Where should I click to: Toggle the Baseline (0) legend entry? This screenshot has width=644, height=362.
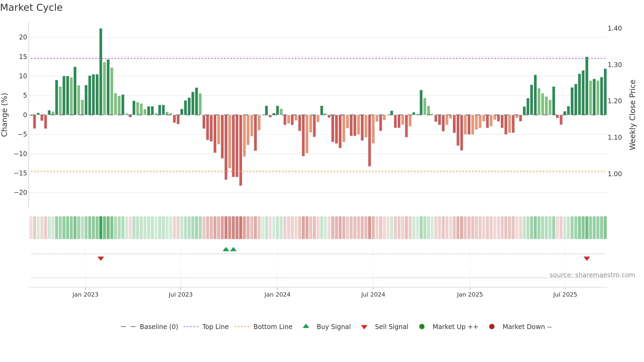point(149,327)
